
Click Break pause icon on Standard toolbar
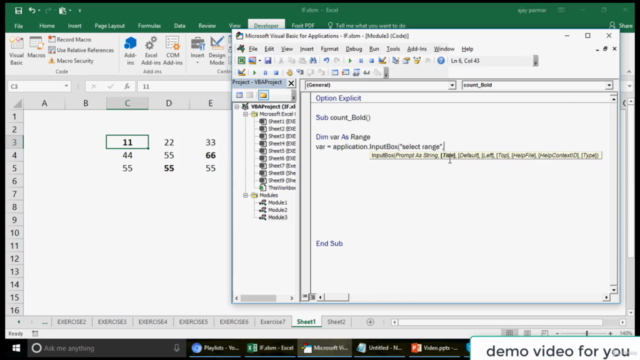pyautogui.click(x=361, y=61)
